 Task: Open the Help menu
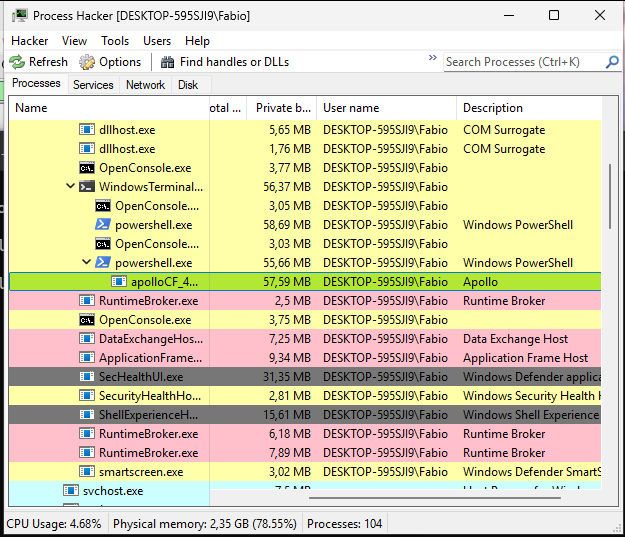pyautogui.click(x=197, y=41)
